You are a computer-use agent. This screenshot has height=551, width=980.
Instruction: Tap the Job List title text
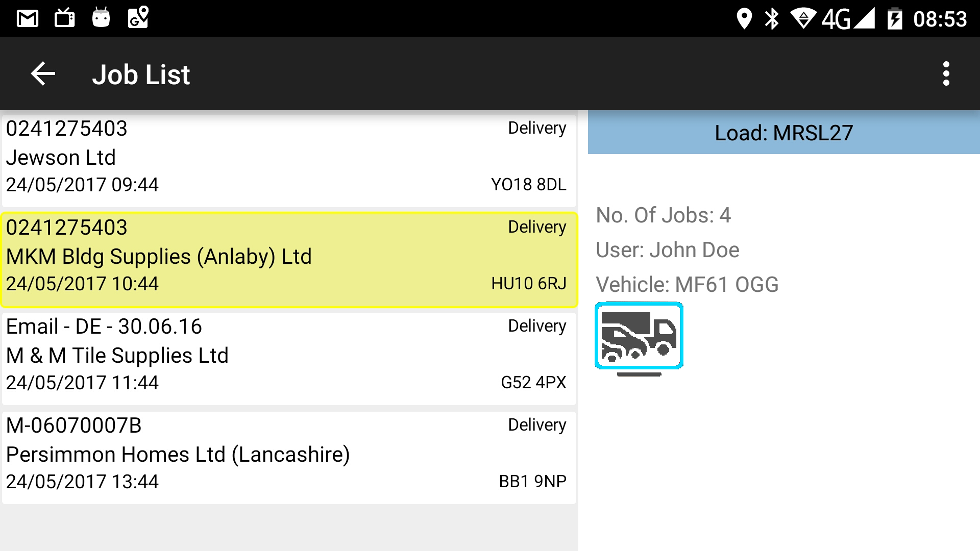pos(141,74)
